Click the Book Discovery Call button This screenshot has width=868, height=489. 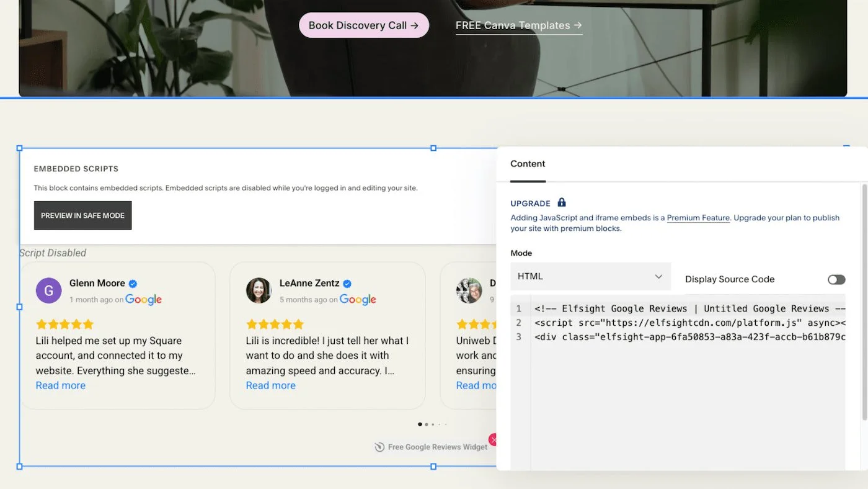click(x=364, y=25)
